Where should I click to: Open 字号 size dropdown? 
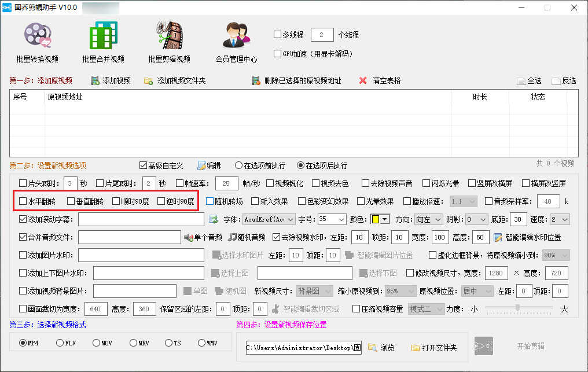[332, 219]
